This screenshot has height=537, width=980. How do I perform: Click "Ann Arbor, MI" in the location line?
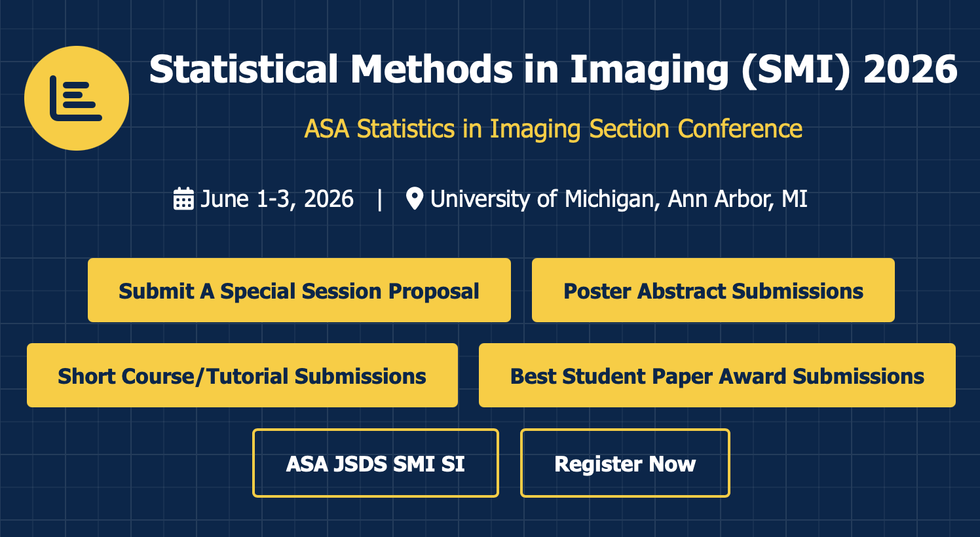(737, 198)
